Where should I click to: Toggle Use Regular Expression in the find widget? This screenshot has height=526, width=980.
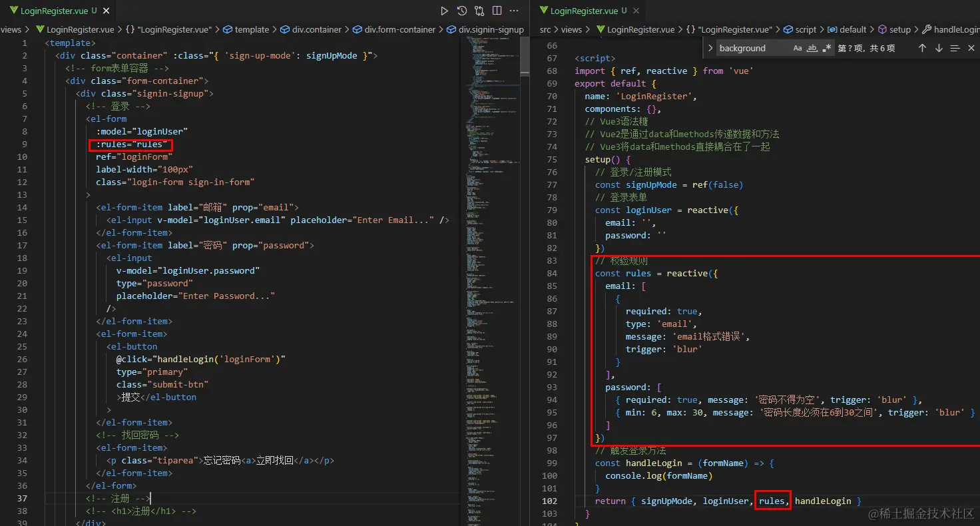pos(827,48)
